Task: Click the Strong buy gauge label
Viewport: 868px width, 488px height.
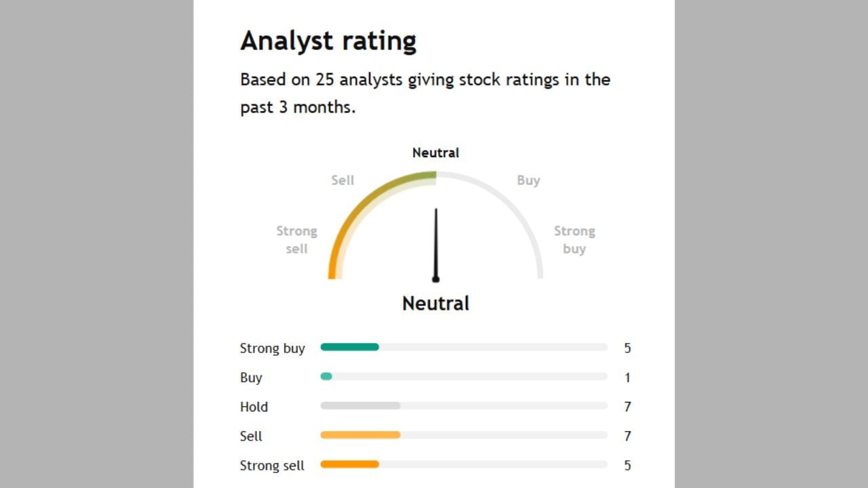Action: (x=574, y=239)
